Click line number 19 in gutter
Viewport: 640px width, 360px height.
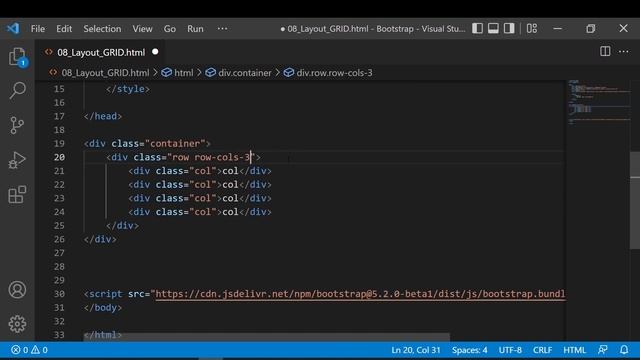[x=59, y=143]
